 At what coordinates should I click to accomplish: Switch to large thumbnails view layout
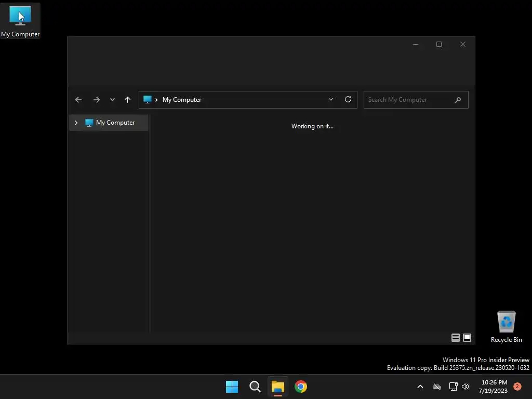467,338
